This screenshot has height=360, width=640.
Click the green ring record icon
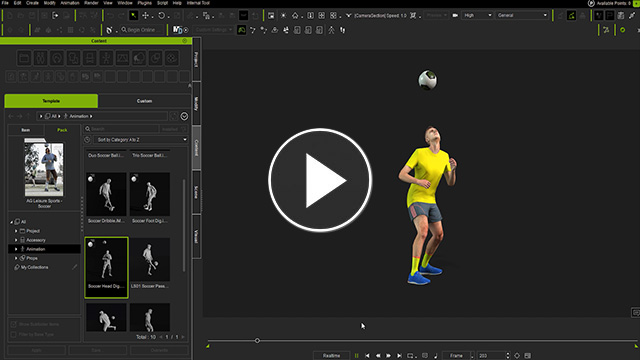click(x=622, y=30)
